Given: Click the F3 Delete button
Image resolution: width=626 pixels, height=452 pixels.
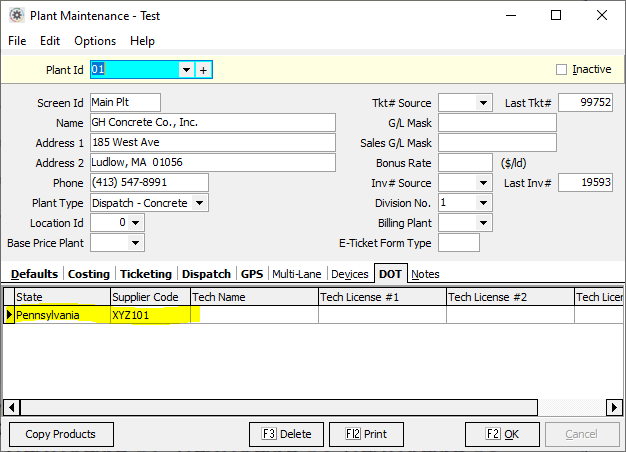Looking at the screenshot, I should click(x=286, y=434).
